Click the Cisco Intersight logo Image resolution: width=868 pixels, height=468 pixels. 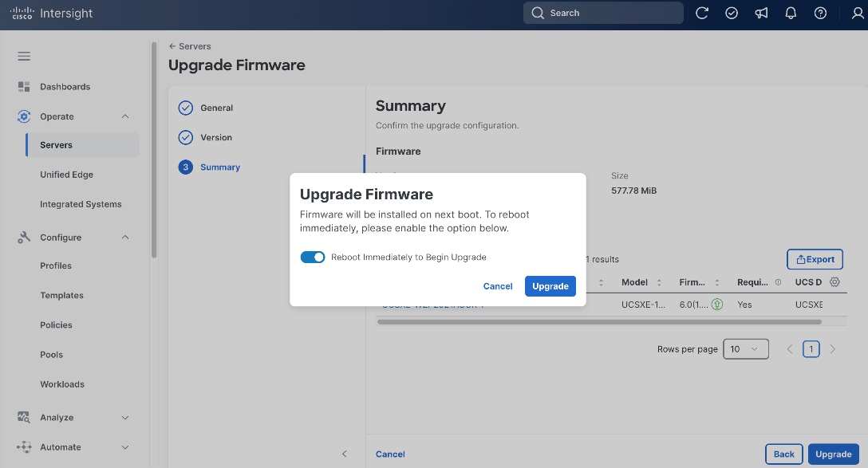[51, 14]
